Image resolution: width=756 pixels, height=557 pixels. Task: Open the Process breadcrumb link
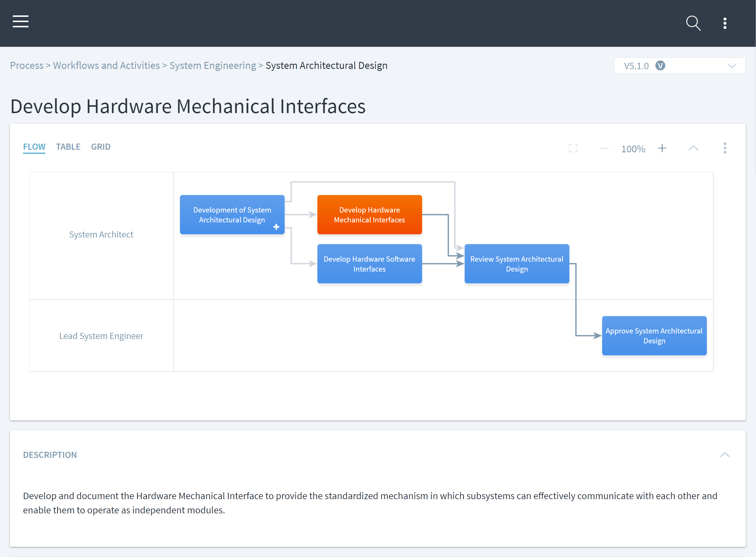(27, 65)
